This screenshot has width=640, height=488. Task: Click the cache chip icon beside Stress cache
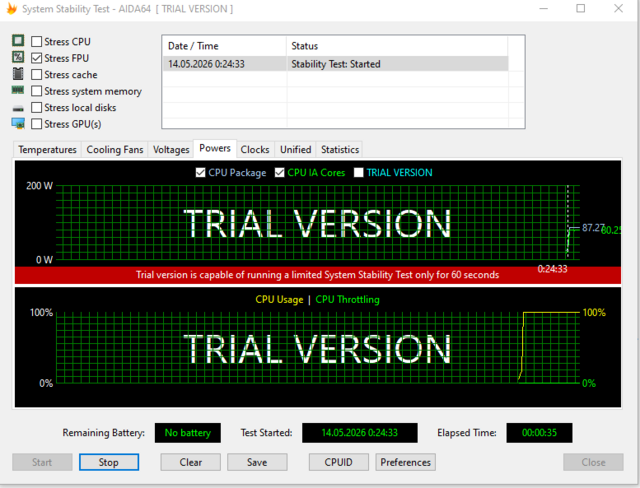(18, 74)
